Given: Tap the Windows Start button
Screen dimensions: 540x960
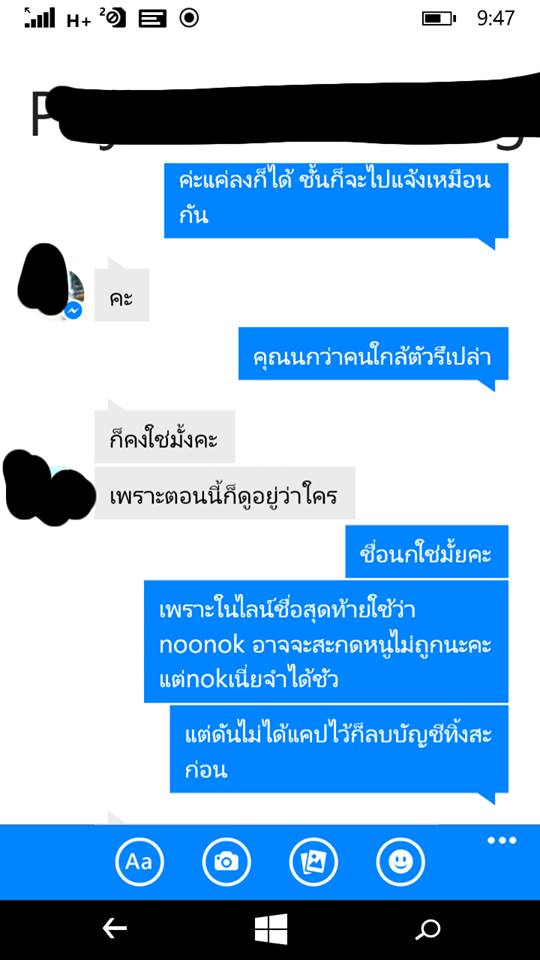Looking at the screenshot, I should click(271, 929).
